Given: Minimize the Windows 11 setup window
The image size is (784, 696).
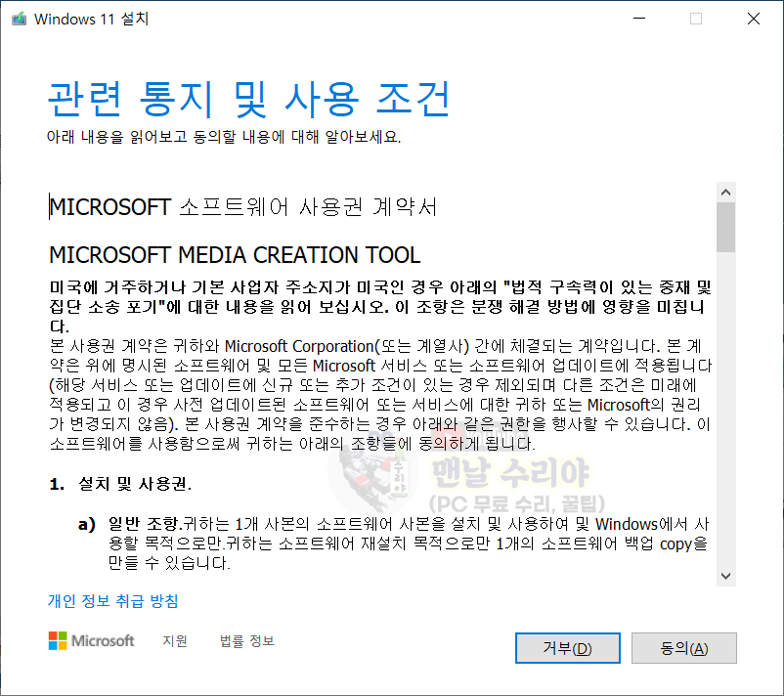Looking at the screenshot, I should [639, 19].
